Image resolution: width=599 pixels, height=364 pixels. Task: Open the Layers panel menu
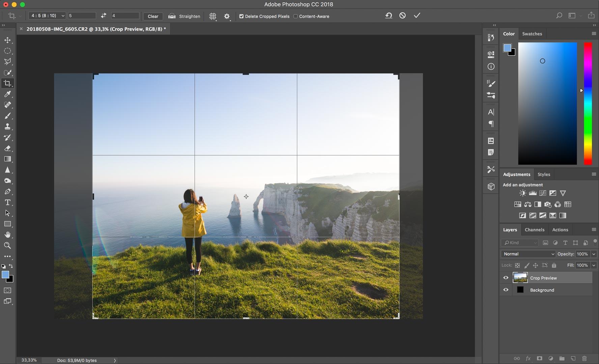pos(594,230)
